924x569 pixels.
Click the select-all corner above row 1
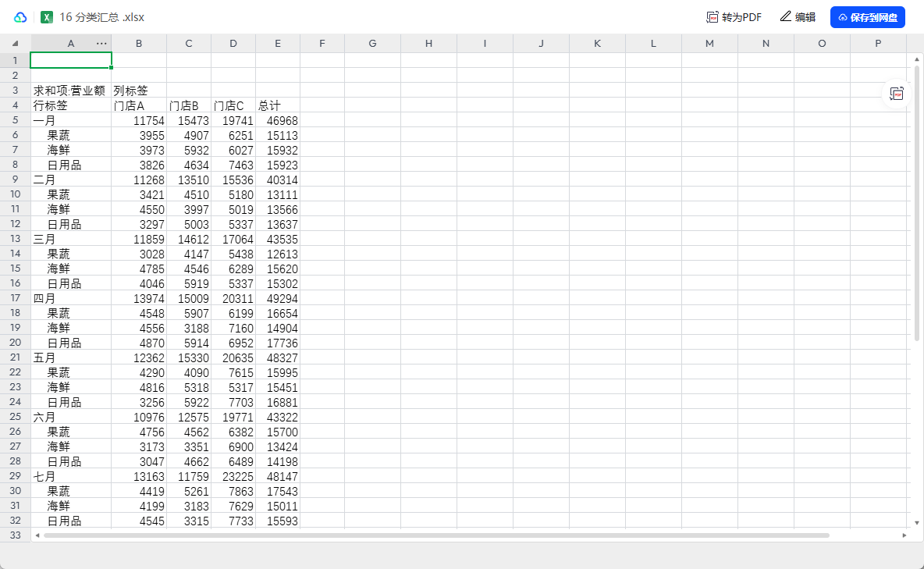pos(15,44)
